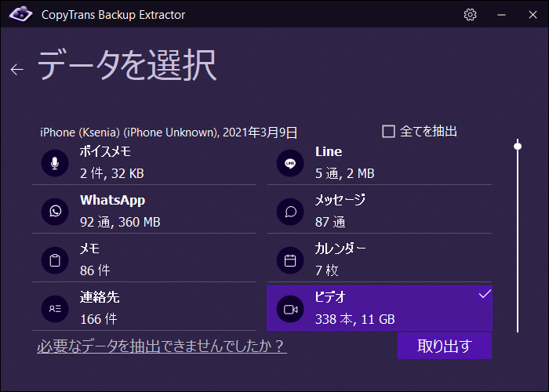
Task: Check the 全てを抽出 checkbox
Action: [388, 132]
